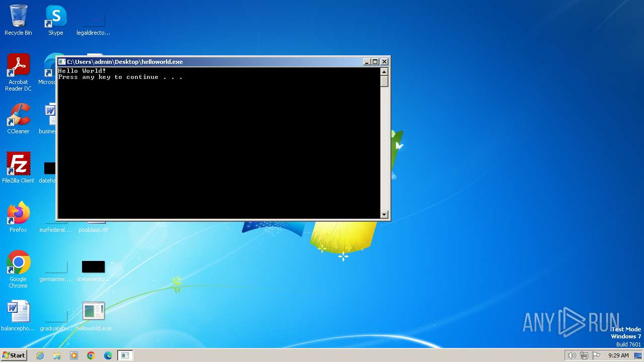Open the Recycle Bin desktop icon

point(18,20)
